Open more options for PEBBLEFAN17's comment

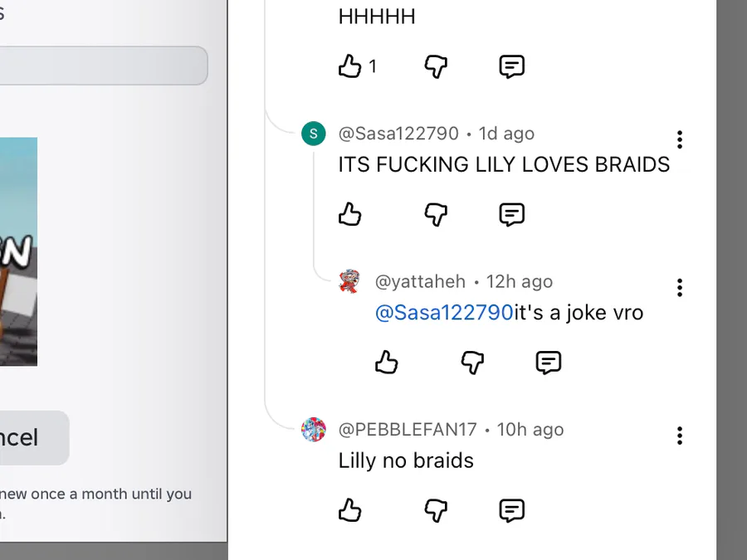[680, 436]
